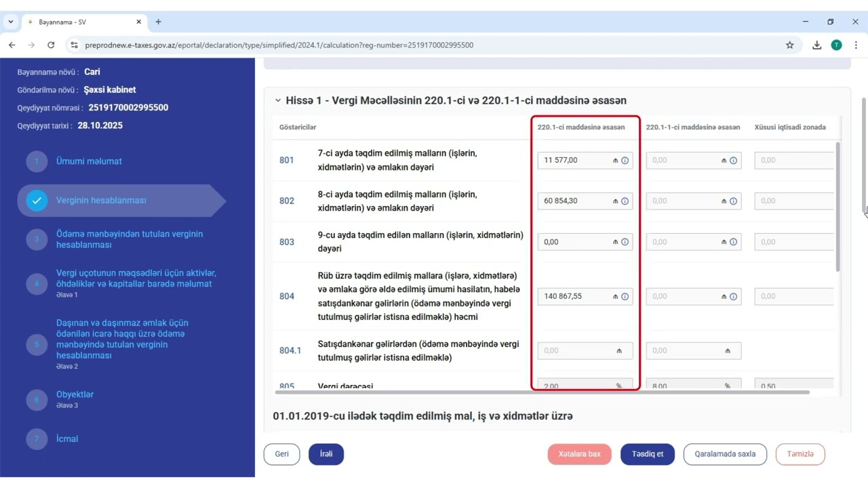Click the Qaralamada saxla button
This screenshot has width=868, height=488.
coord(725,454)
